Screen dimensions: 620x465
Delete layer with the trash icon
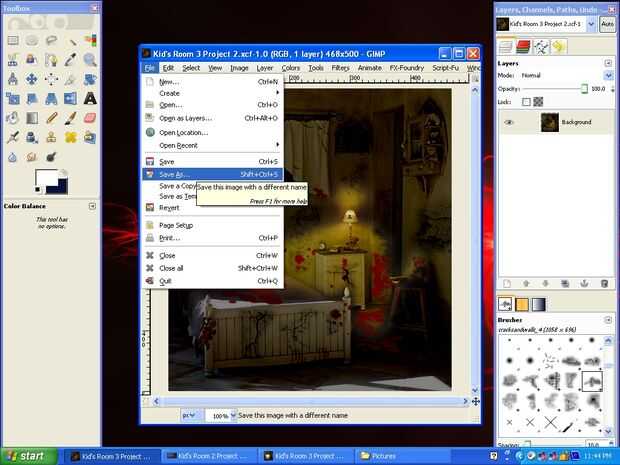click(604, 284)
